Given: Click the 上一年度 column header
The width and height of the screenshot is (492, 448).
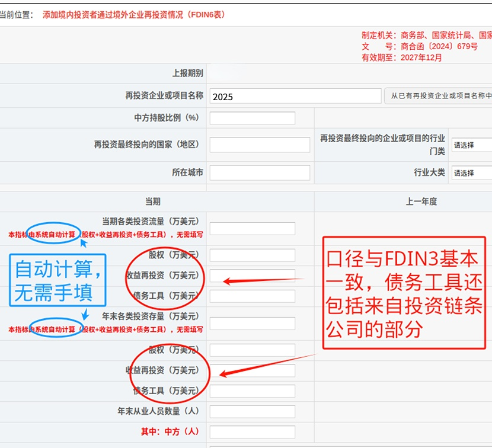Looking at the screenshot, I should (421, 201).
